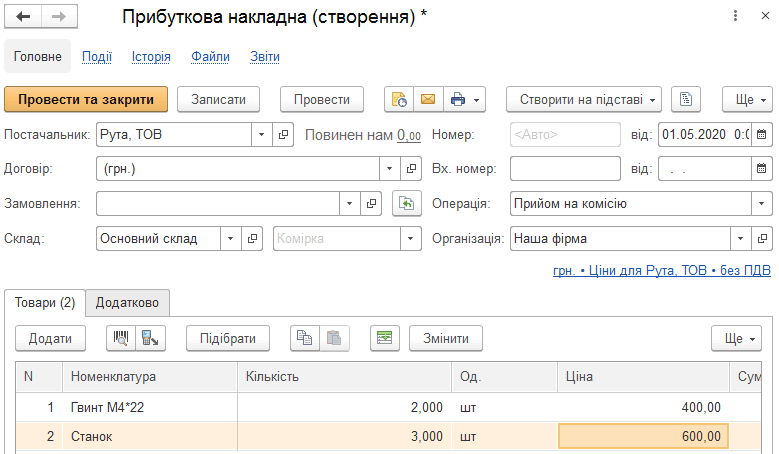Click the fill-from-order green arrow icon

point(407,204)
